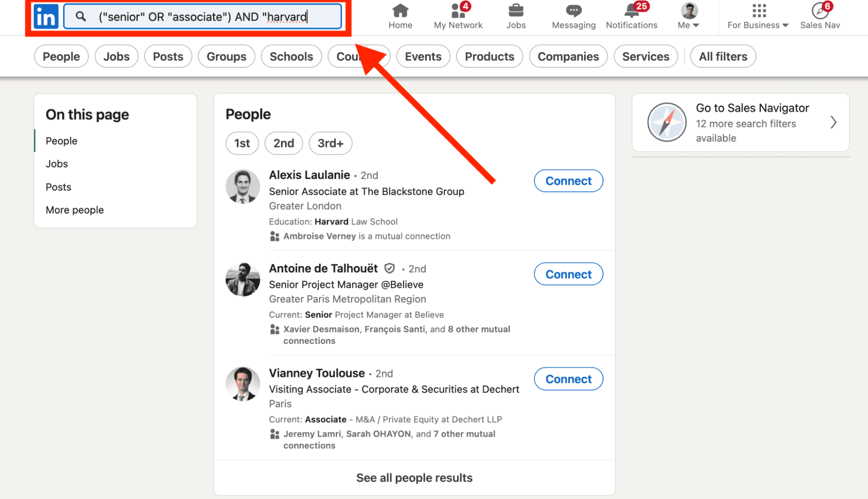Open All filters panel
Viewport: 868px width, 499px height.
[723, 56]
